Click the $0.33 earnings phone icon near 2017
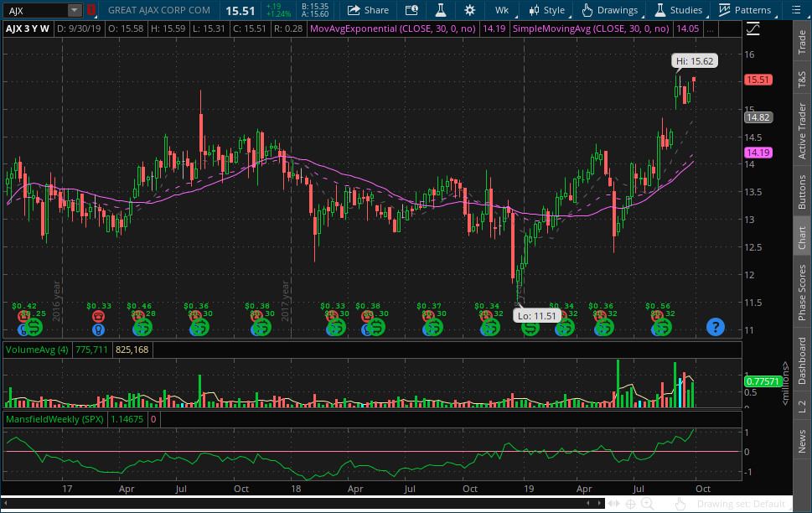812x513 pixels. pyautogui.click(x=98, y=316)
